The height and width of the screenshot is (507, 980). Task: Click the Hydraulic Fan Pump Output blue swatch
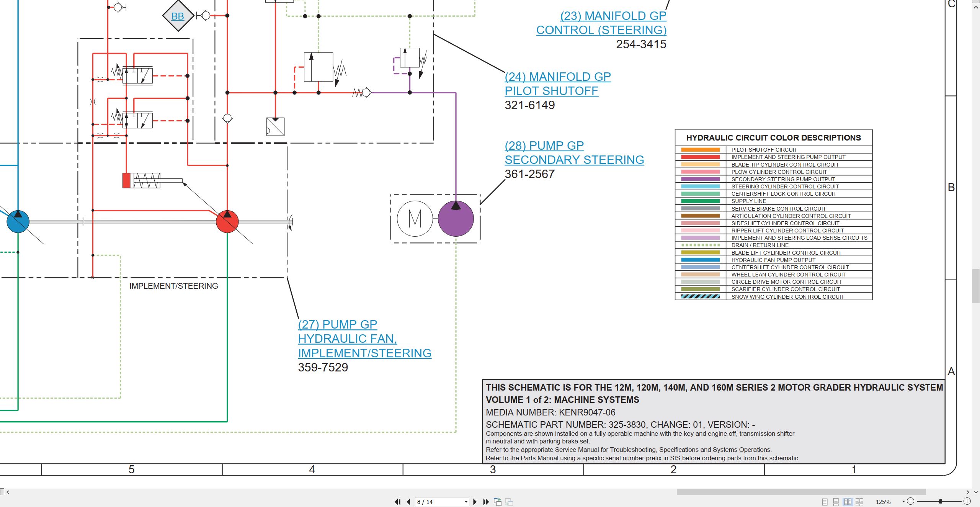[701, 260]
